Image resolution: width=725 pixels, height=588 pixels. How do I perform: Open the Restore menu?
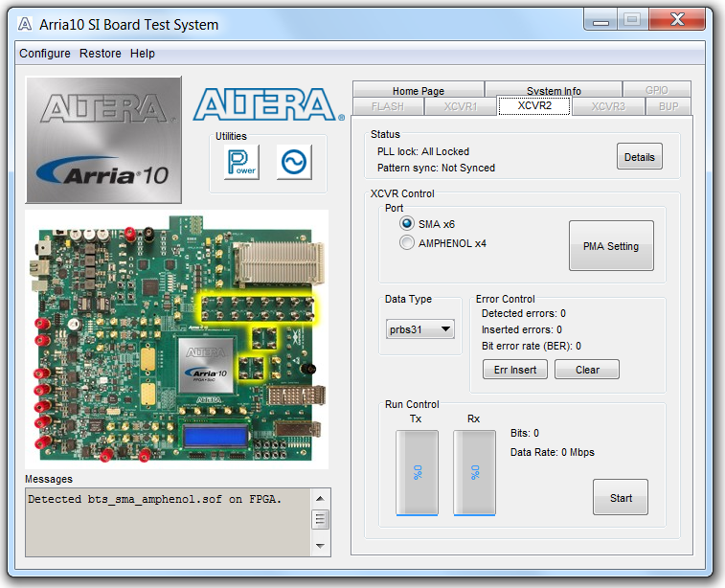pos(101,54)
